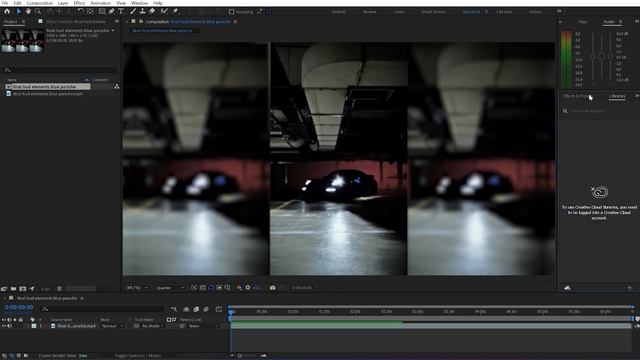
Task: Open the Graph Editor icon in timeline
Action: coord(219,309)
